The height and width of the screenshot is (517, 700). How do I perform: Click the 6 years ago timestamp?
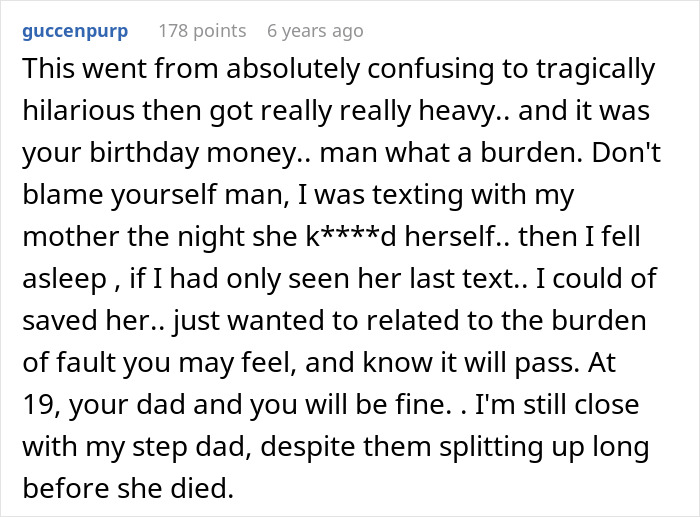coord(315,31)
